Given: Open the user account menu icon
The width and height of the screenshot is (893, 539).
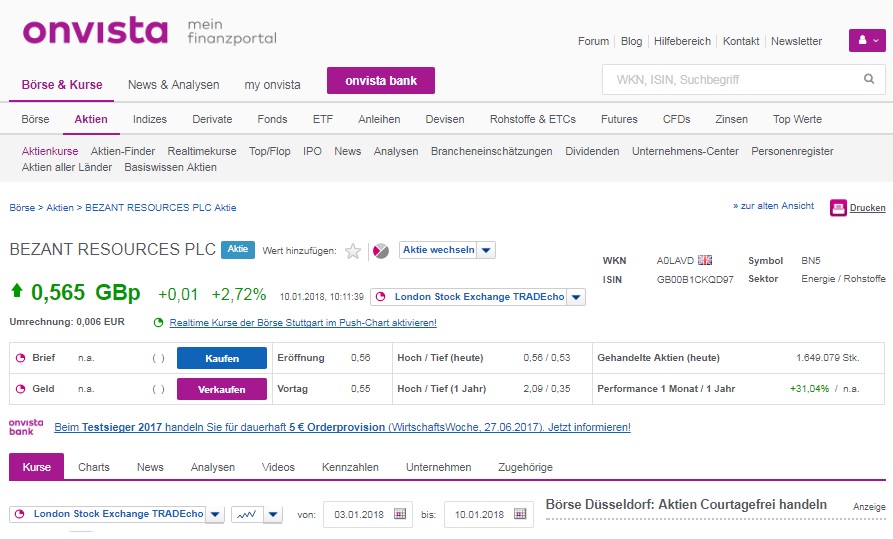Looking at the screenshot, I should (x=867, y=40).
